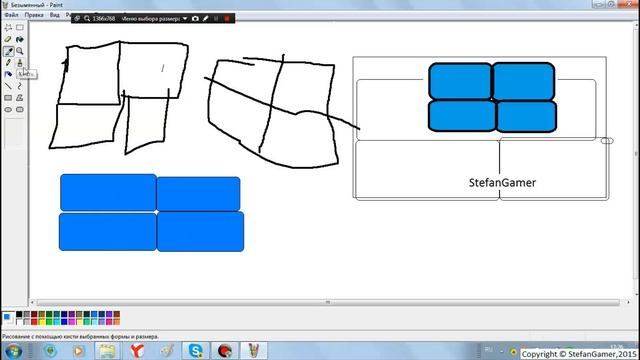Viewport: 640px width, 360px height.
Task: Open Skype from the taskbar
Action: pyautogui.click(x=196, y=351)
